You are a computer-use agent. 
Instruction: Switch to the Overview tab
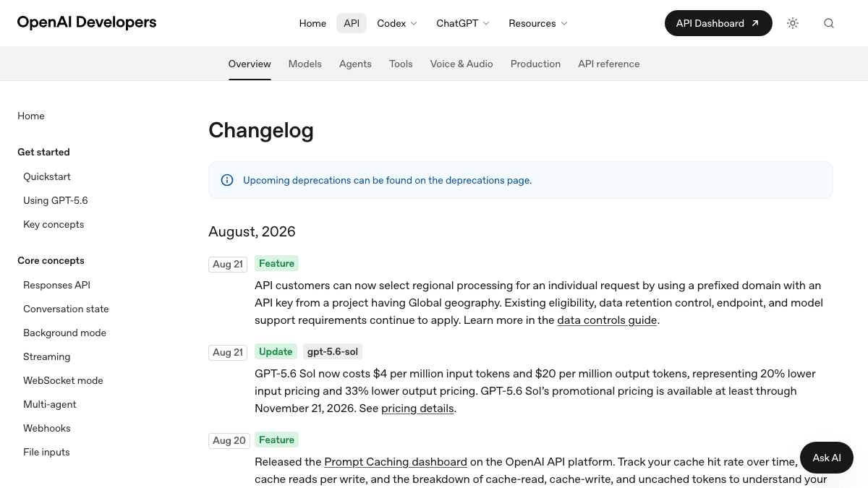tap(250, 64)
